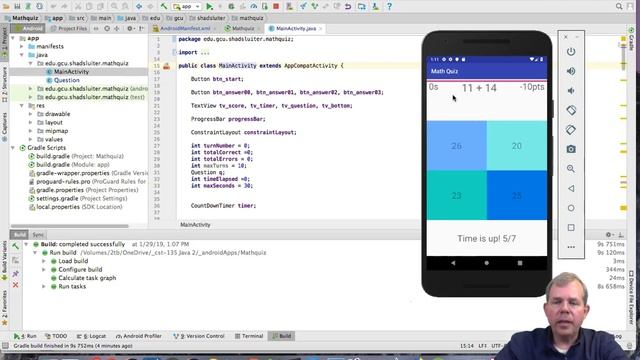640x360 pixels.
Task: Save all files toolbar icon
Action: (17, 7)
